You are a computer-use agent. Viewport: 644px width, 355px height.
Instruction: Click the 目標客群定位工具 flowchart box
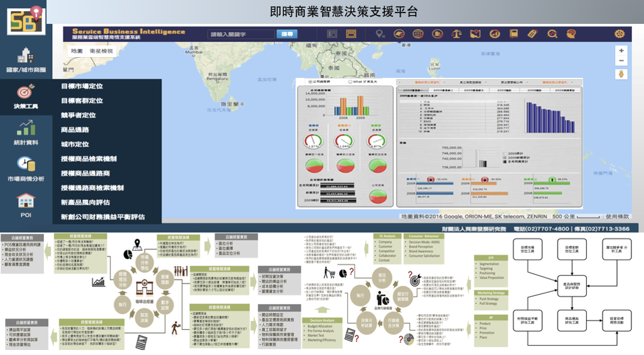click(x=572, y=249)
